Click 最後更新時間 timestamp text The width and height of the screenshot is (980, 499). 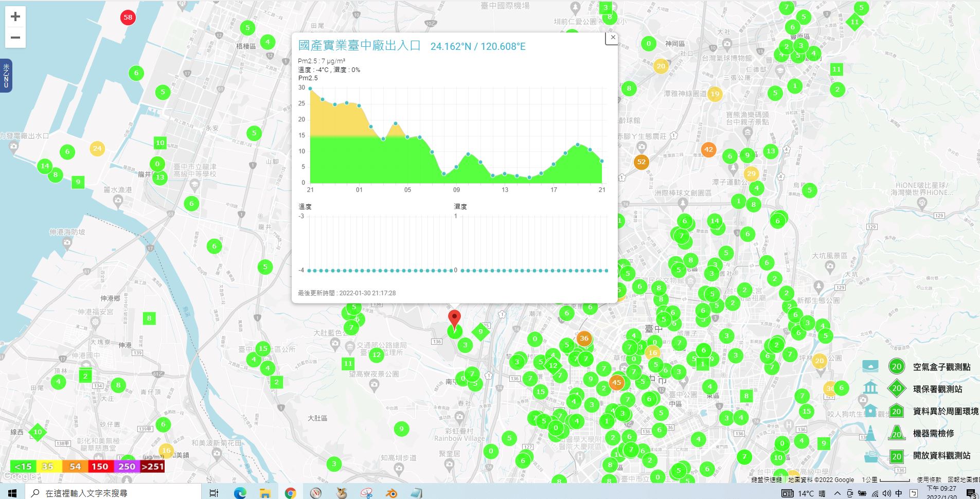(347, 293)
